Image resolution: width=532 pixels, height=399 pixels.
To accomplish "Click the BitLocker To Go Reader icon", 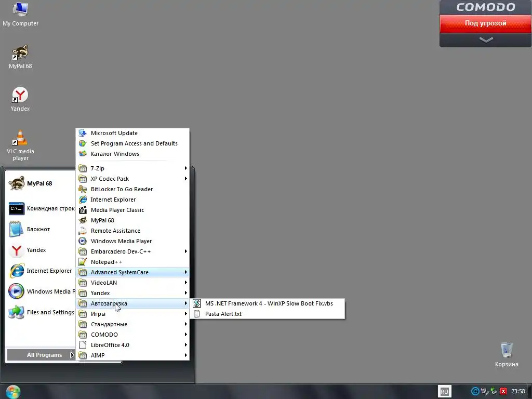I will tap(83, 189).
